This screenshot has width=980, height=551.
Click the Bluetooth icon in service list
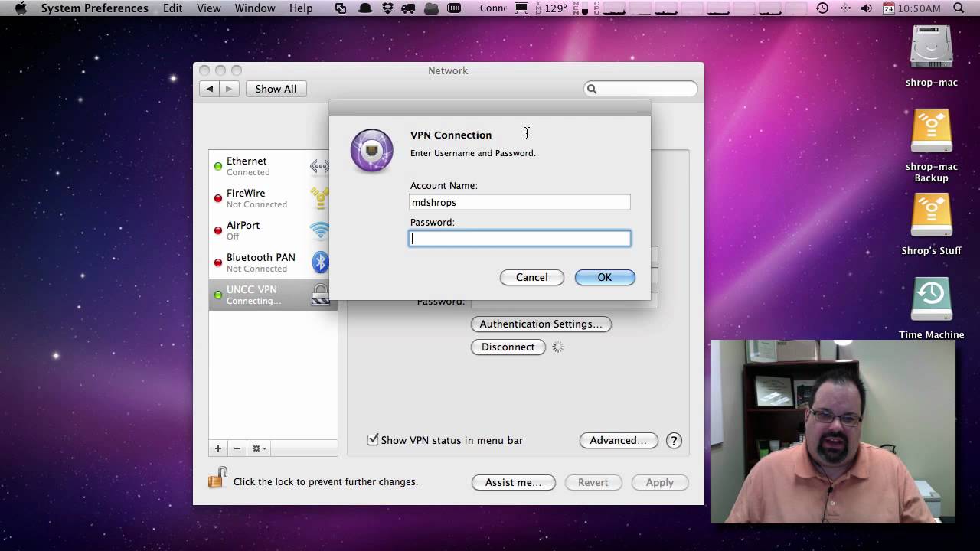[320, 262]
